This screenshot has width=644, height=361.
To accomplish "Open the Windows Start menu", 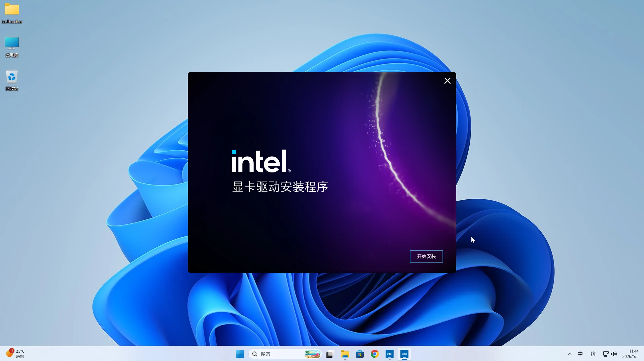I will [x=240, y=354].
